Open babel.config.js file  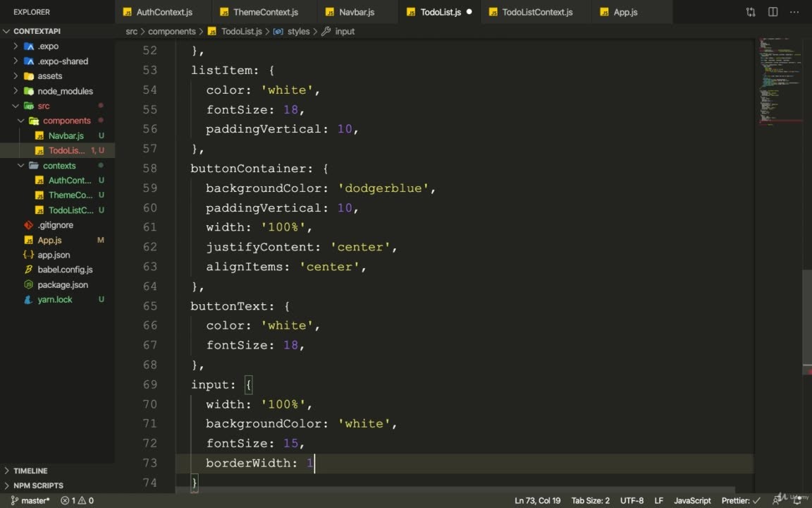click(65, 270)
